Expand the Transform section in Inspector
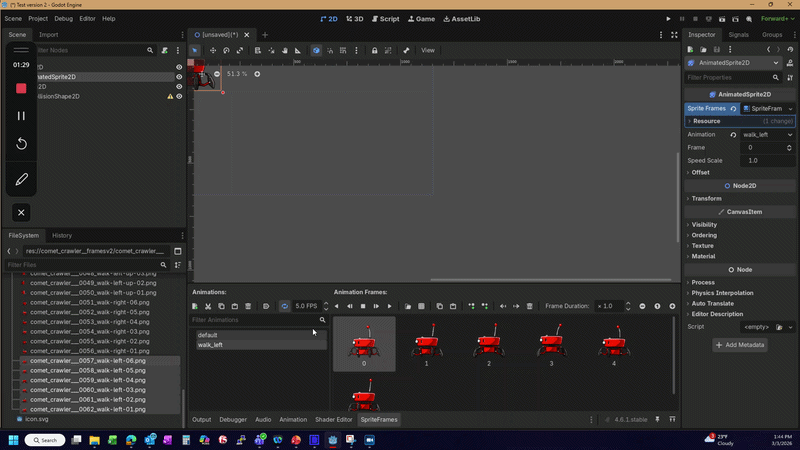The height and width of the screenshot is (450, 800). pos(707,198)
